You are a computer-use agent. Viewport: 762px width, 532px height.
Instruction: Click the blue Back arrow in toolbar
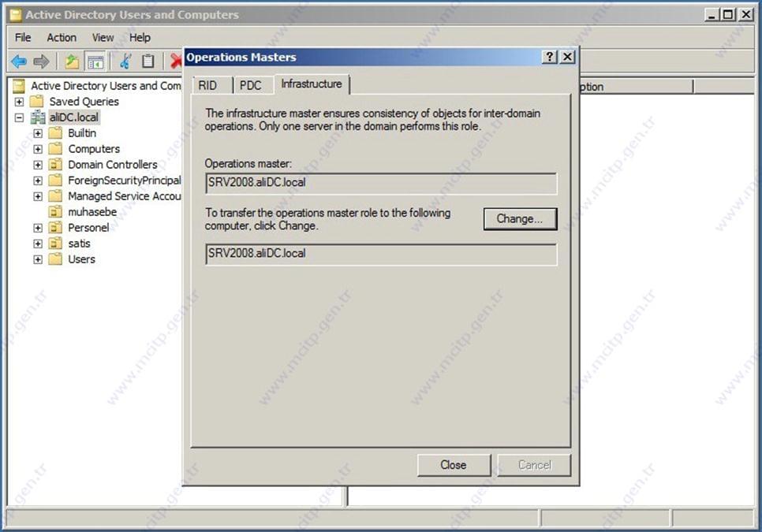(x=18, y=61)
